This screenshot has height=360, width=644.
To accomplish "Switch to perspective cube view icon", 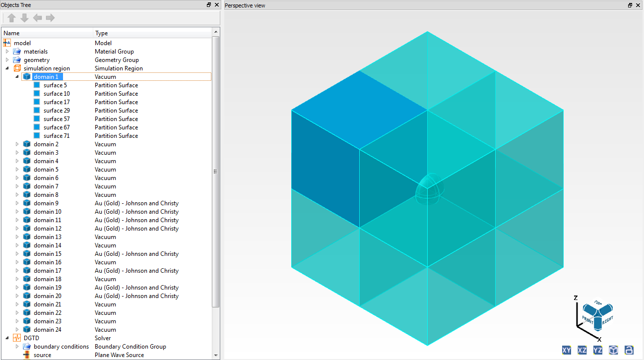I will [614, 350].
